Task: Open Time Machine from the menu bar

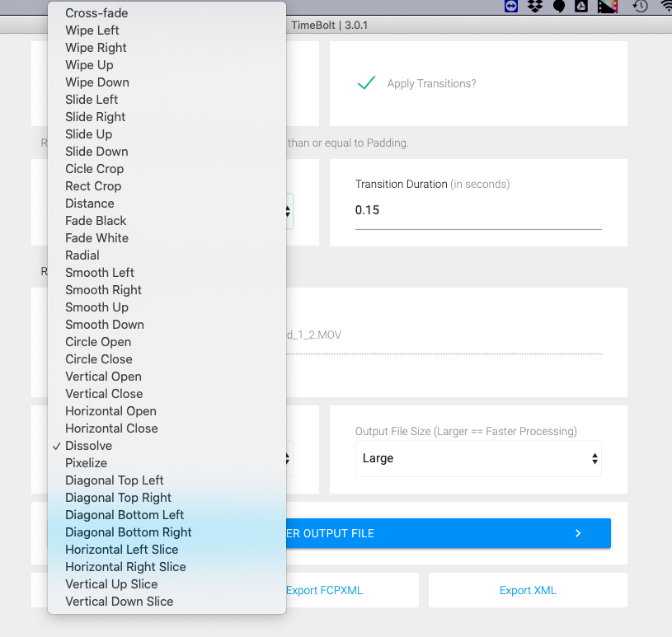Action: pyautogui.click(x=640, y=6)
